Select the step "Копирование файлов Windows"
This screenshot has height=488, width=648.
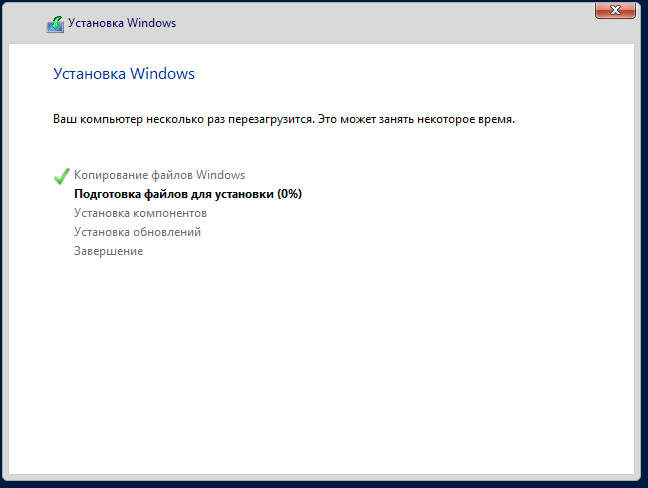tap(160, 175)
